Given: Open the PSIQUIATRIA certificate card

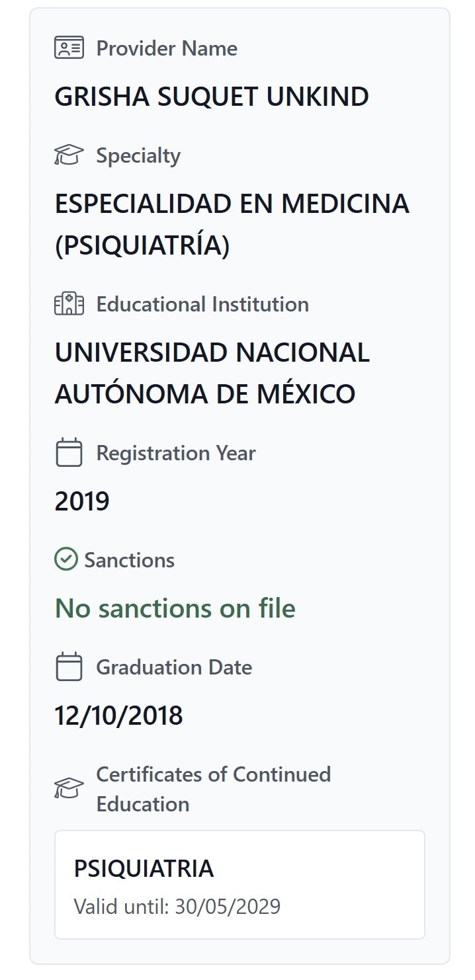Looking at the screenshot, I should [x=238, y=885].
